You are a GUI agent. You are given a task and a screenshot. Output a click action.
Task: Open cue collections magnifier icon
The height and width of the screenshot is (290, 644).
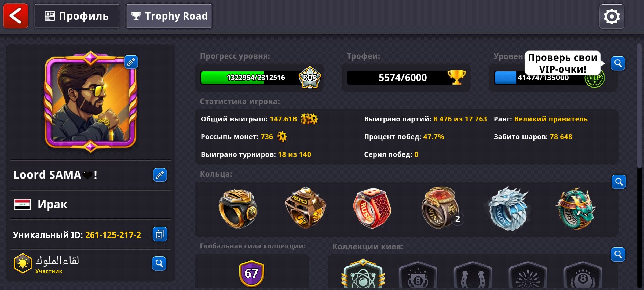tap(618, 254)
